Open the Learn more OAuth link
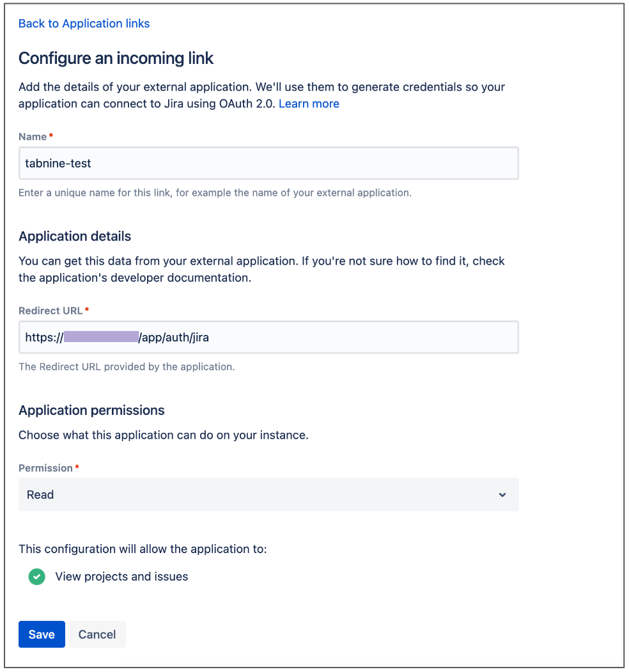The width and height of the screenshot is (629, 672). [309, 104]
